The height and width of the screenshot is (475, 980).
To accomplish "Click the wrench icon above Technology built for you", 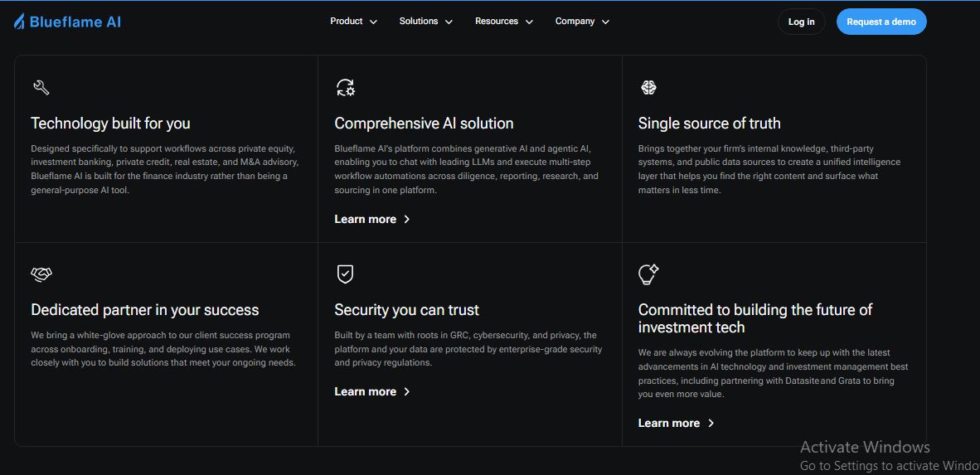I will point(41,87).
